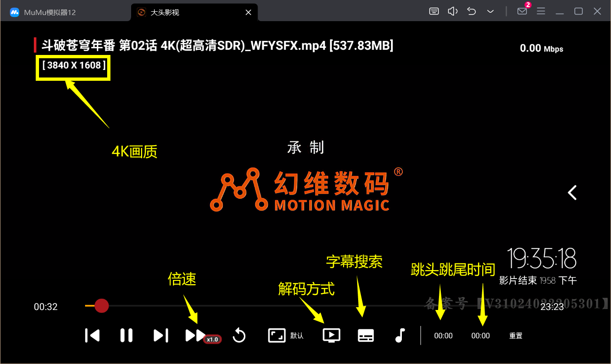Click the 幻维数码 logo in video
Screen dimensions: 611x364
click(x=306, y=189)
